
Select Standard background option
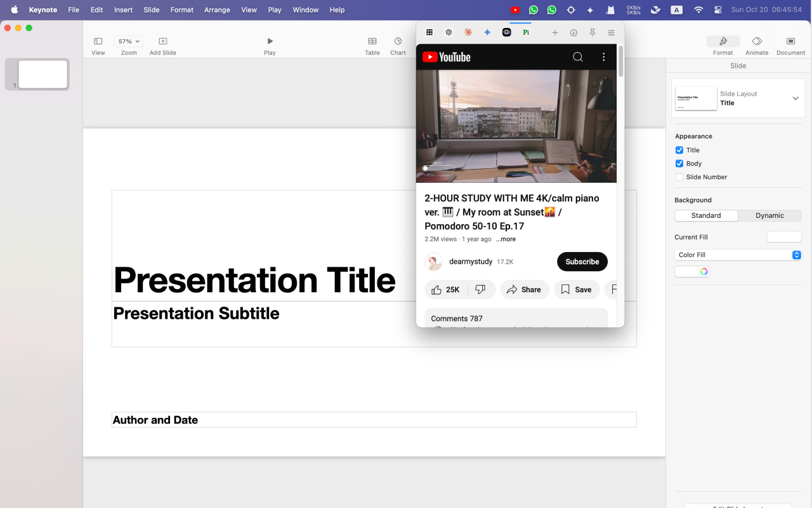coord(706,215)
